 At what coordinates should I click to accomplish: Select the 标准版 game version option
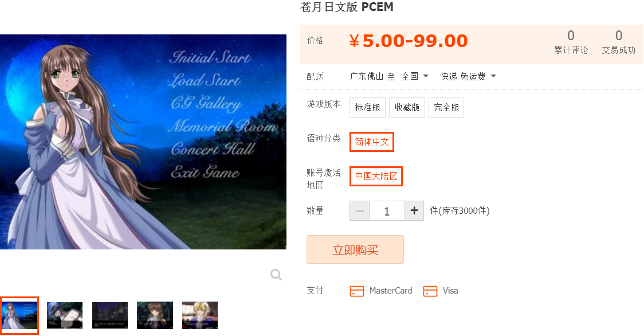pos(368,107)
